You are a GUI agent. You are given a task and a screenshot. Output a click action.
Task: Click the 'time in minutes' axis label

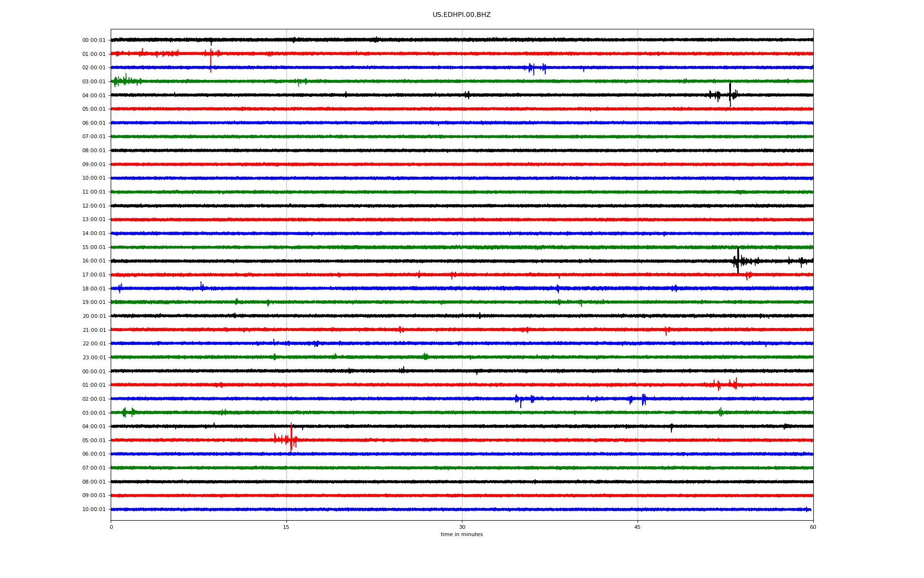pos(461,534)
